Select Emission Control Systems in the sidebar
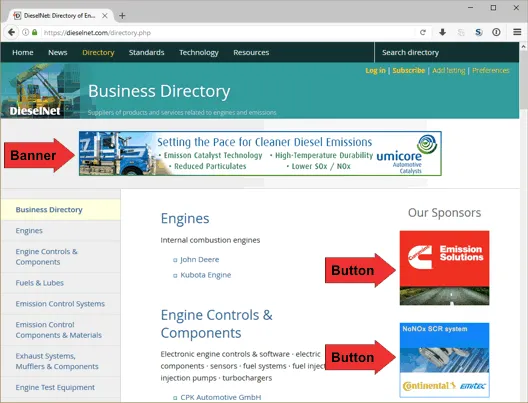 coord(61,304)
